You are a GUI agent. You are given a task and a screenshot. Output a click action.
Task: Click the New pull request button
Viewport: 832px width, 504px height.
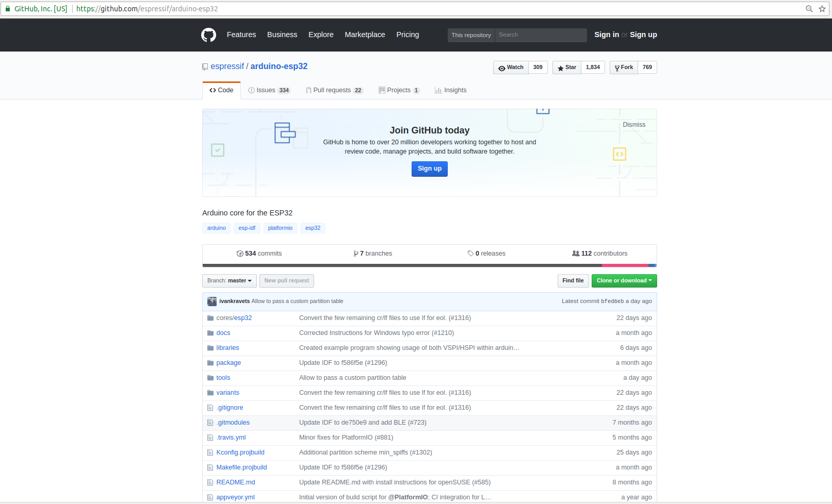tap(287, 281)
